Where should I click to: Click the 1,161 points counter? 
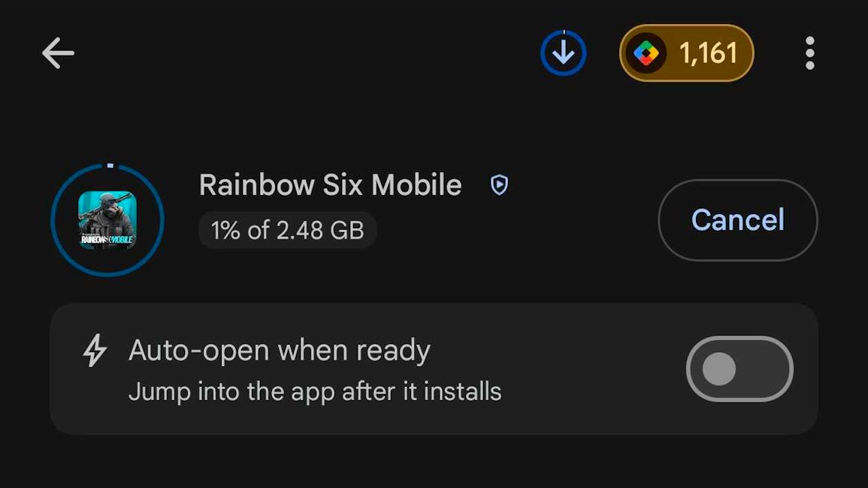(x=706, y=53)
